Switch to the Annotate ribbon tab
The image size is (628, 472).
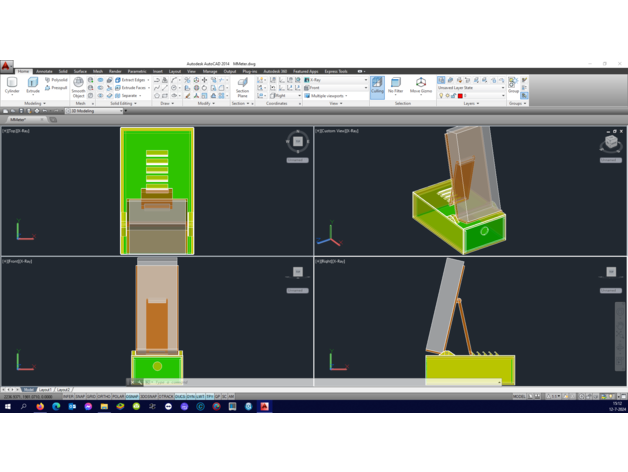(44, 72)
